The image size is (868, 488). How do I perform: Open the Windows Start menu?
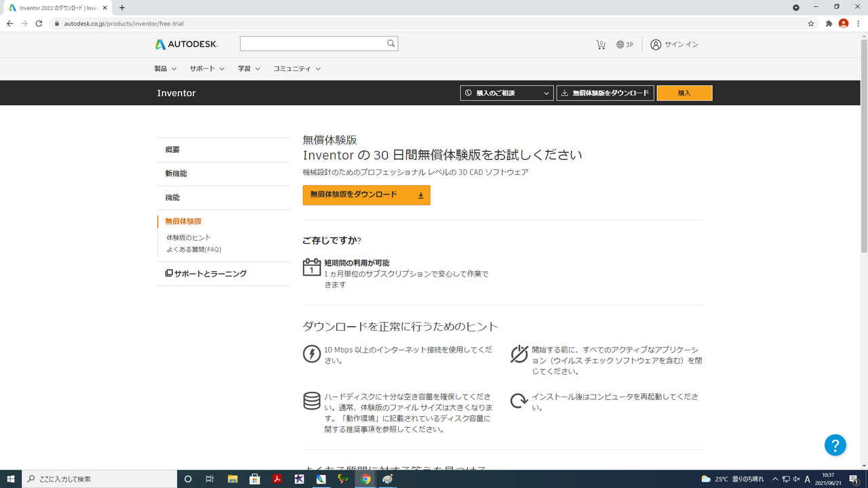[x=11, y=479]
